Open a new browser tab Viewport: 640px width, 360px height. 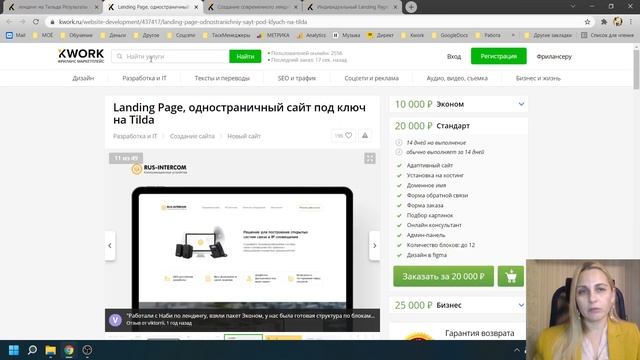411,7
